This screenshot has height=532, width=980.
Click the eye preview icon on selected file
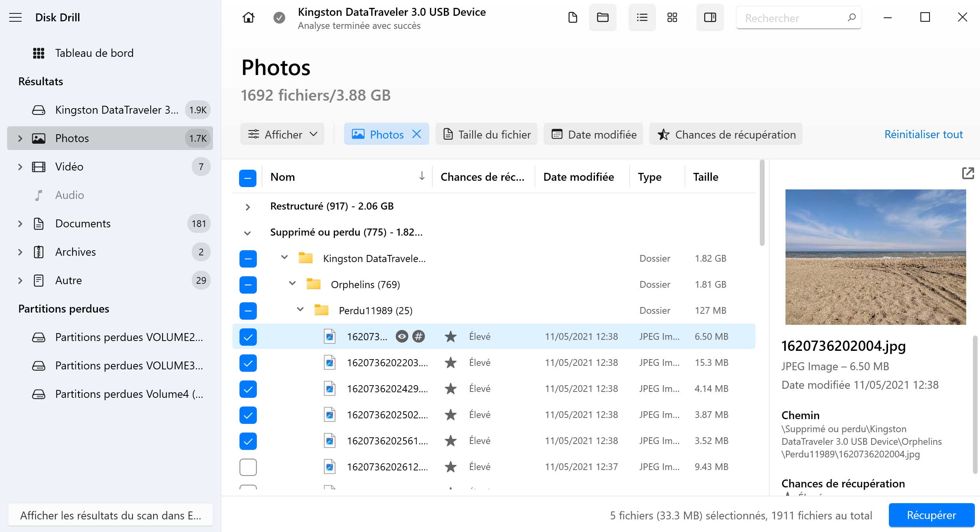[402, 336]
